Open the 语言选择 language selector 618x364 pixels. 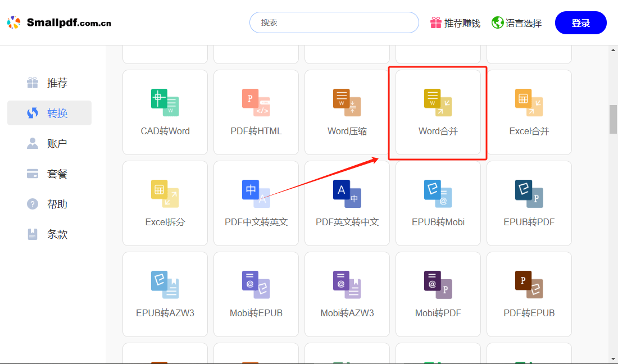point(516,23)
